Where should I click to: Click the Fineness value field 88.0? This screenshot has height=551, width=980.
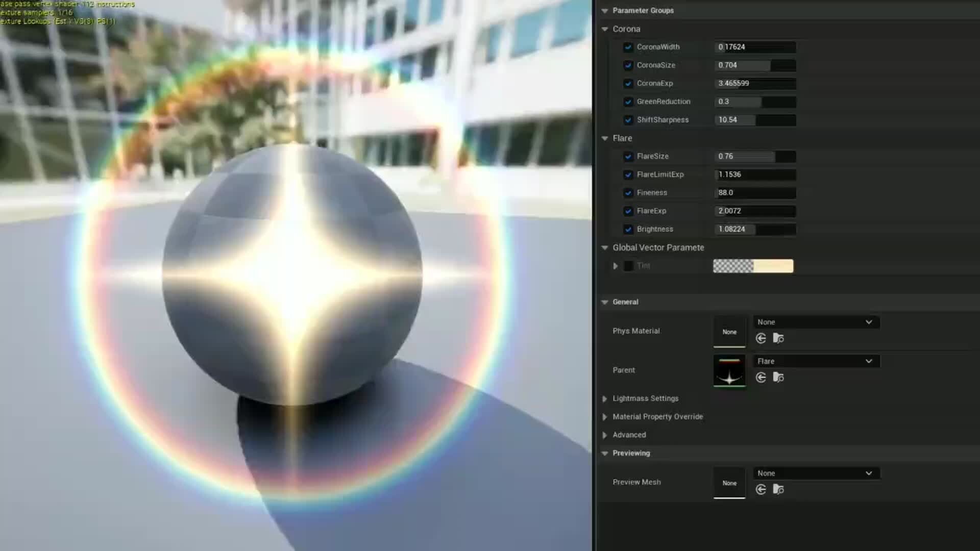click(x=755, y=193)
